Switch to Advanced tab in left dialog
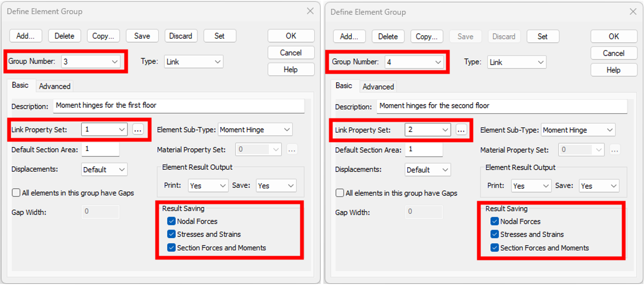Screen dimensions: 644x285 coord(55,86)
